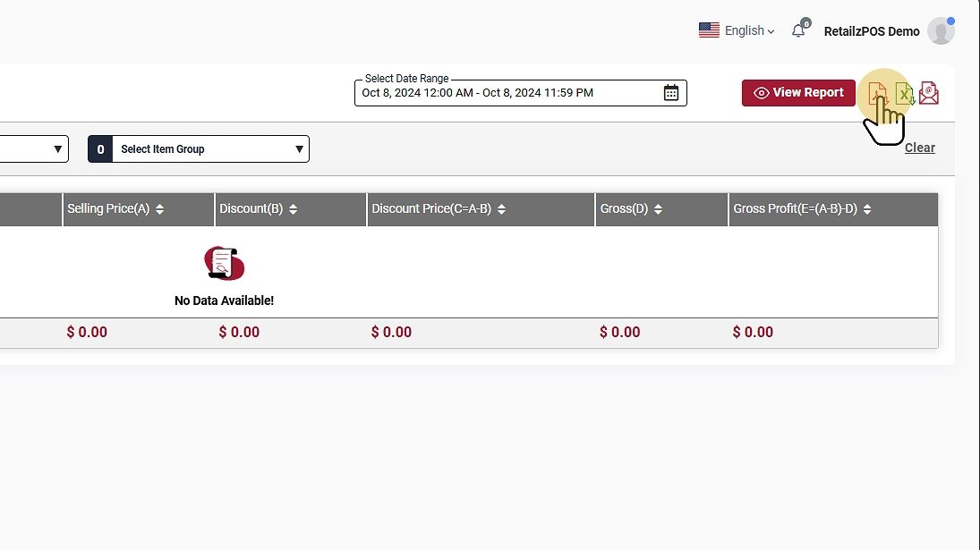Click the user profile avatar
Screen dimensions: 980x550
pos(941,31)
